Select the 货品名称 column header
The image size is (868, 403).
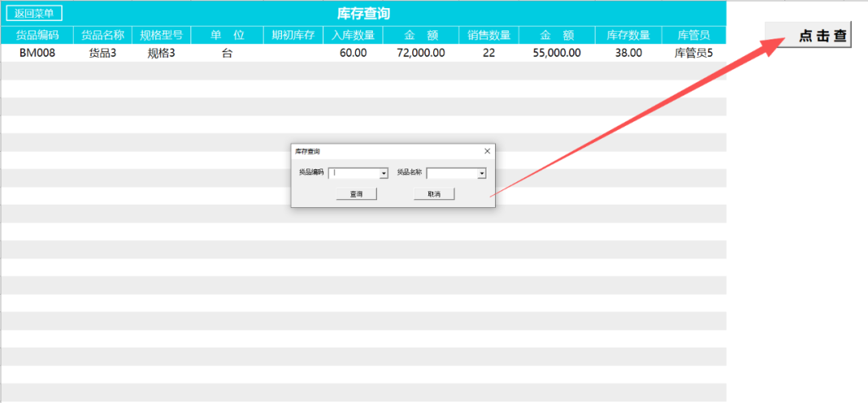click(102, 35)
